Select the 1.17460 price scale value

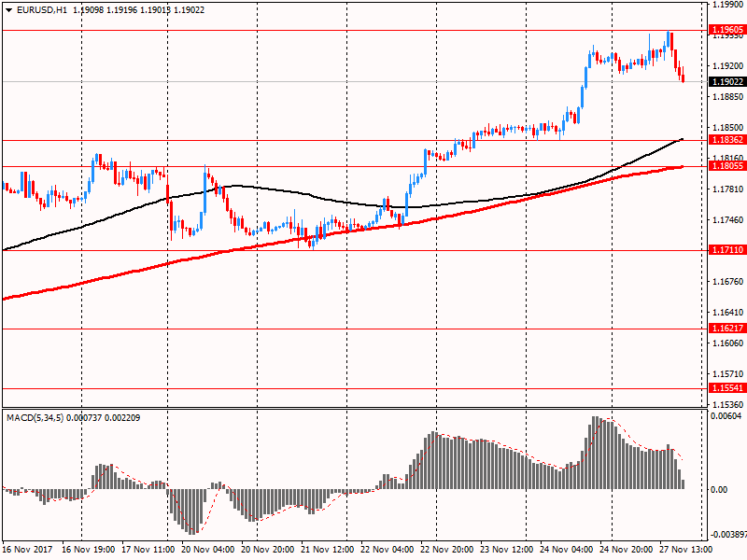click(x=728, y=220)
